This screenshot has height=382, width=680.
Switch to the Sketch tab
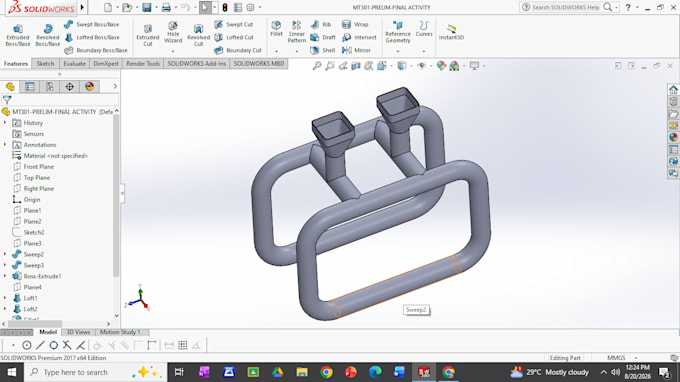point(45,64)
